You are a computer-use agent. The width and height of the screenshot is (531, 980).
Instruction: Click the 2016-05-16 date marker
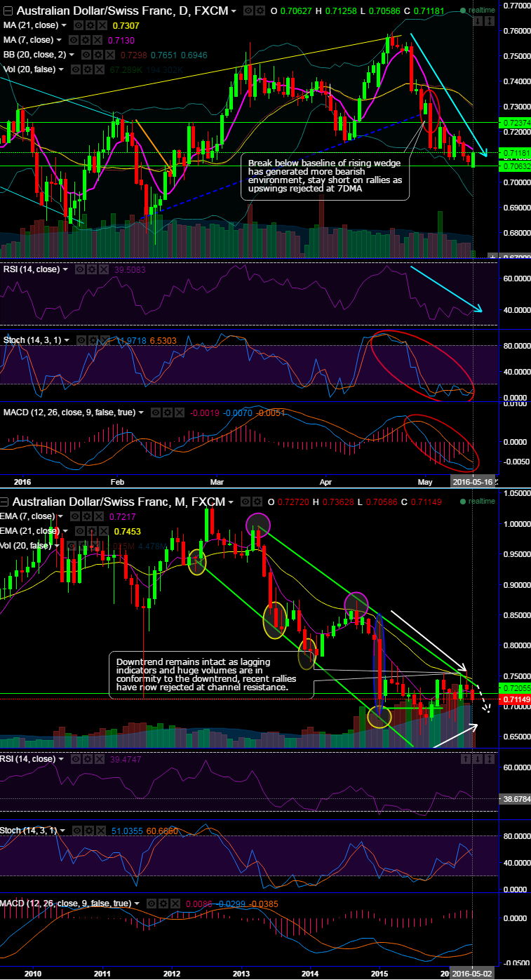click(x=473, y=483)
